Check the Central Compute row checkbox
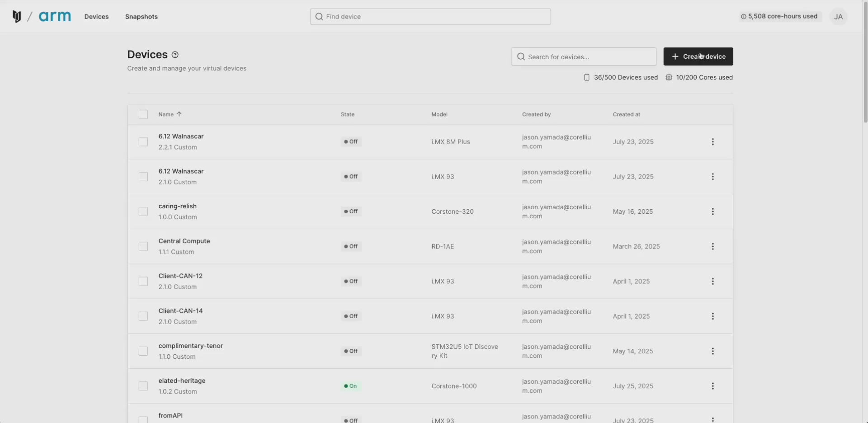868x423 pixels. click(x=143, y=246)
